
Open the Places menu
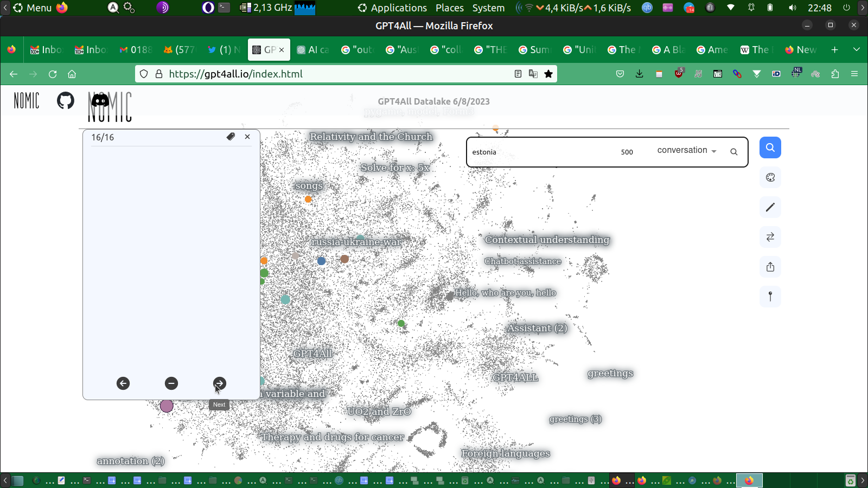click(450, 8)
